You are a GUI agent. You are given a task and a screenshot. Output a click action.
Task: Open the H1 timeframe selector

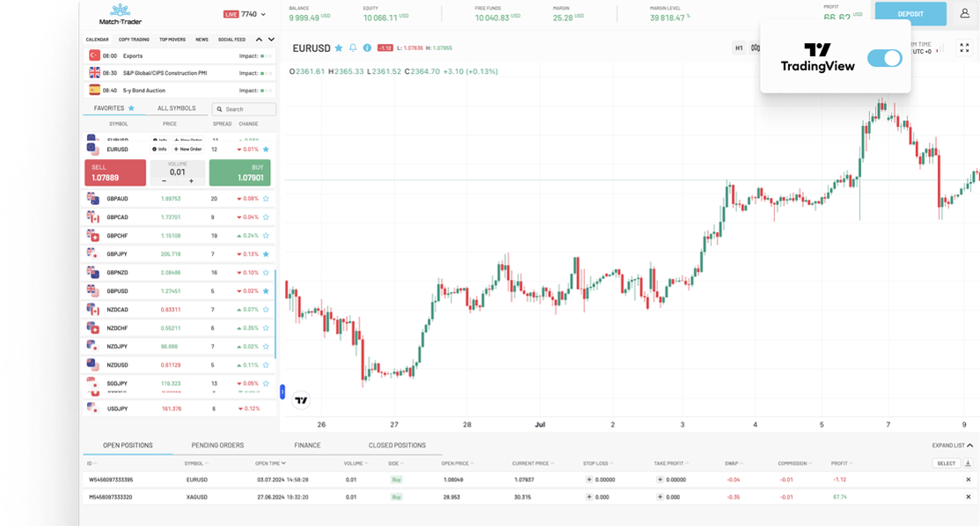pyautogui.click(x=739, y=48)
